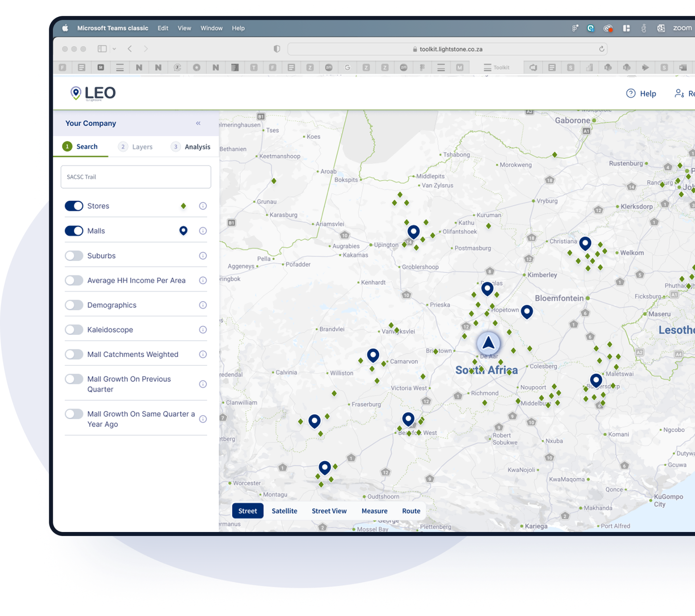Switch to the Layers tab

[136, 147]
